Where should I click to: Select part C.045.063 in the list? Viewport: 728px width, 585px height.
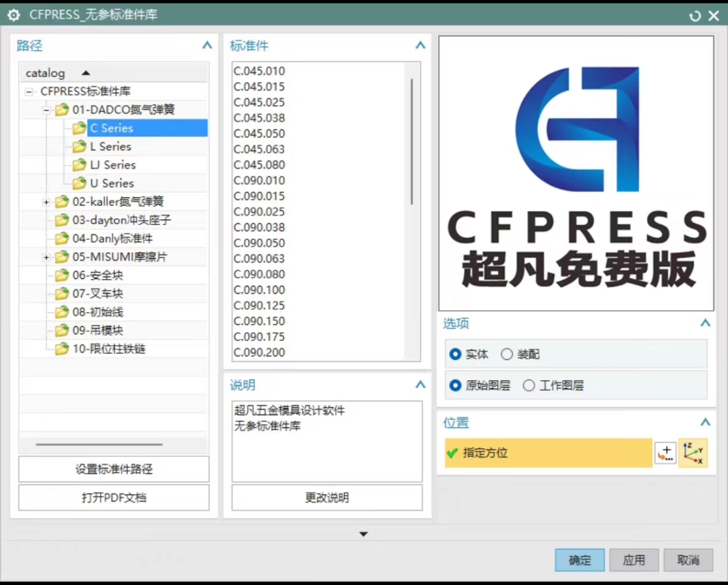[x=259, y=150]
